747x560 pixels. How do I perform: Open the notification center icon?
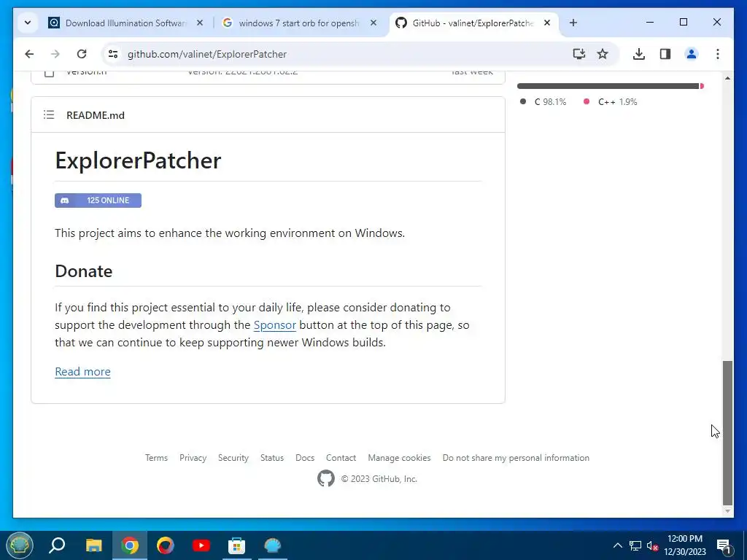click(724, 545)
